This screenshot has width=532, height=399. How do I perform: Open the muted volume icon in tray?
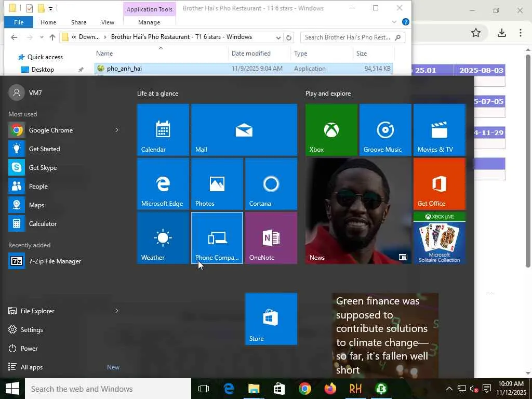click(474, 389)
